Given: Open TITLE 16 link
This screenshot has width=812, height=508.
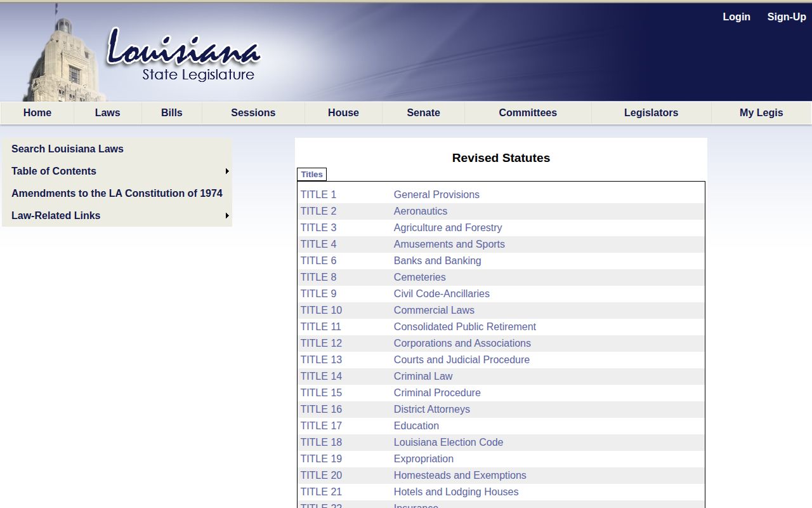Looking at the screenshot, I should point(321,410).
